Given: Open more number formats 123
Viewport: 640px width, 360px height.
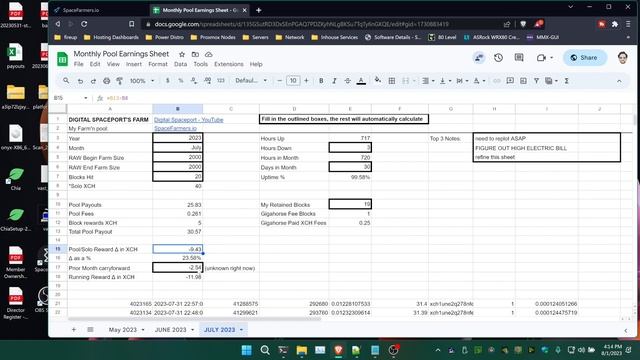Looking at the screenshot, I should click(221, 81).
